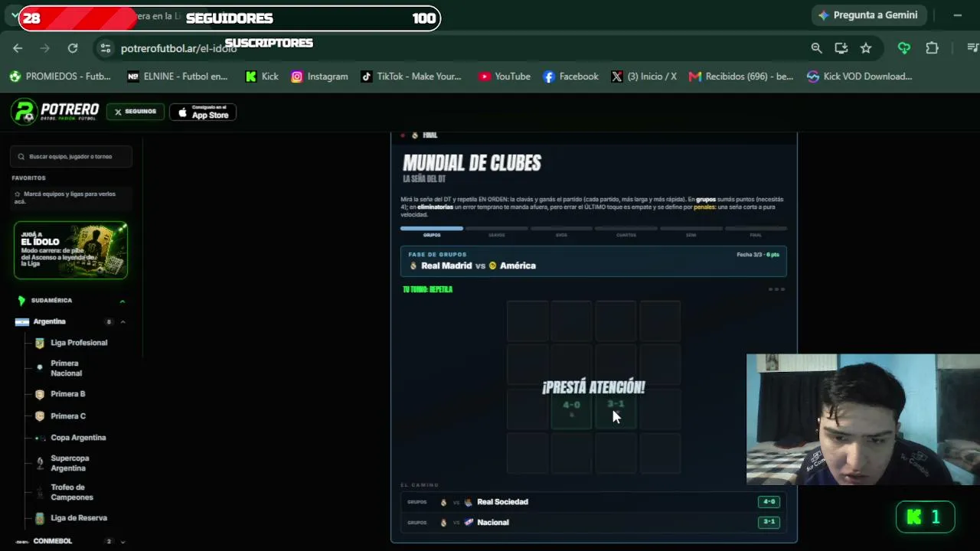Click the Primera B shield icon

[40, 394]
